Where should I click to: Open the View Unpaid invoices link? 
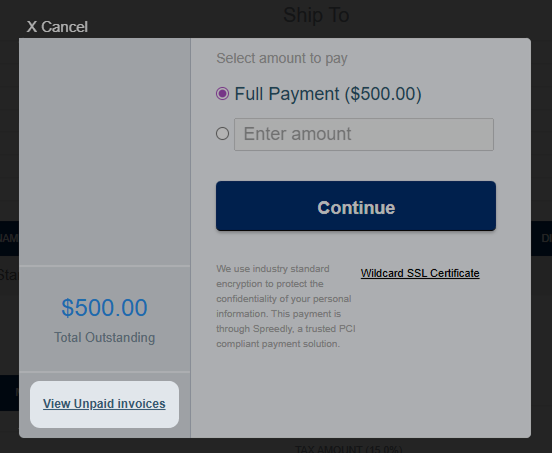pos(104,404)
